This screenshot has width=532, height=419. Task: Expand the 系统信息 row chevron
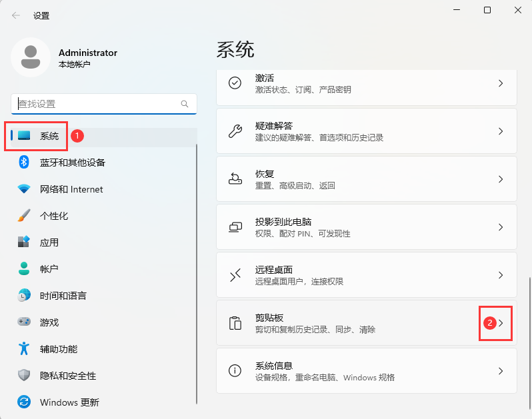coord(501,371)
